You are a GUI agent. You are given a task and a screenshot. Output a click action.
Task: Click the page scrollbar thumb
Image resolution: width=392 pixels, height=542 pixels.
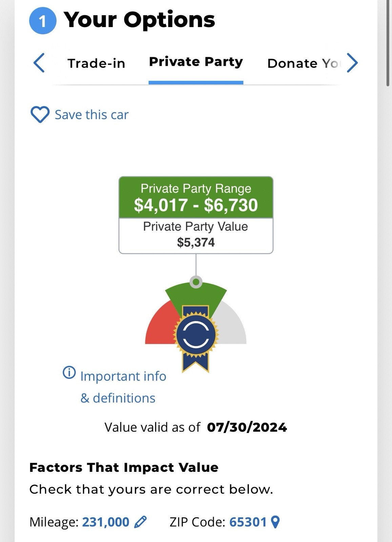tap(388, 44)
